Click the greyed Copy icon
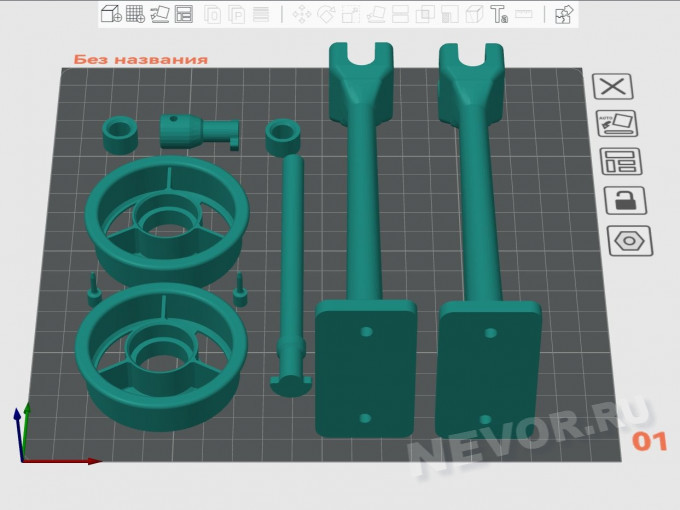This screenshot has height=510, width=680. (x=212, y=14)
